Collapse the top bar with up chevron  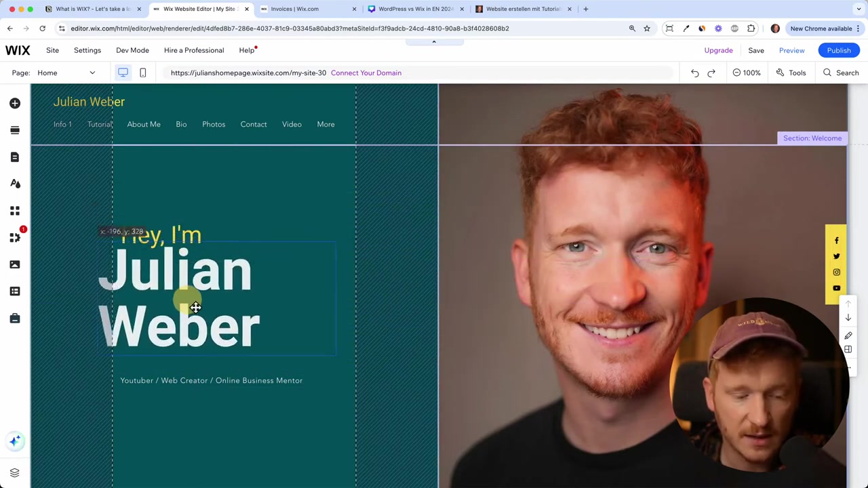434,42
